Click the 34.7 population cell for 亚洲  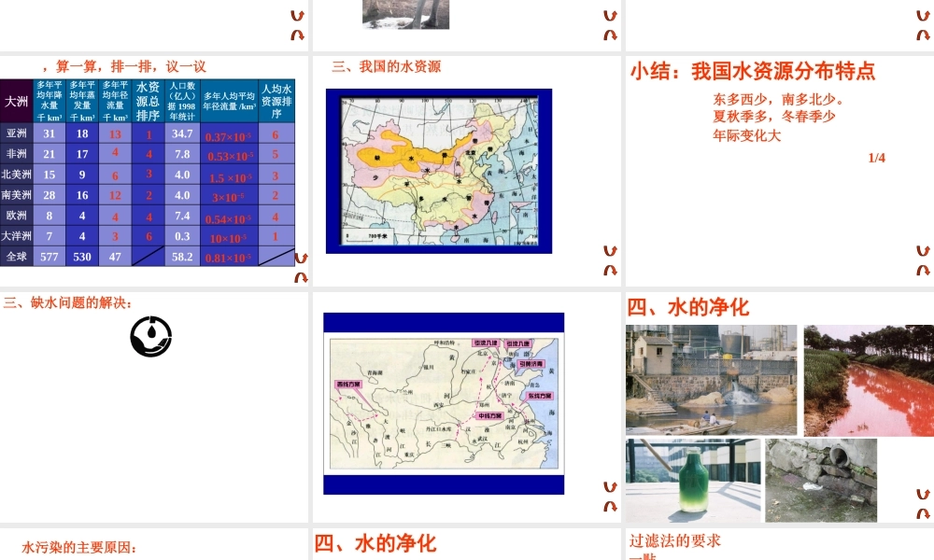182,133
